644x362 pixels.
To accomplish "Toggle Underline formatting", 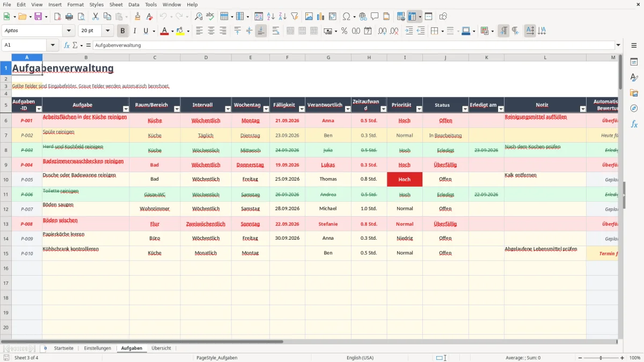I will tap(145, 31).
